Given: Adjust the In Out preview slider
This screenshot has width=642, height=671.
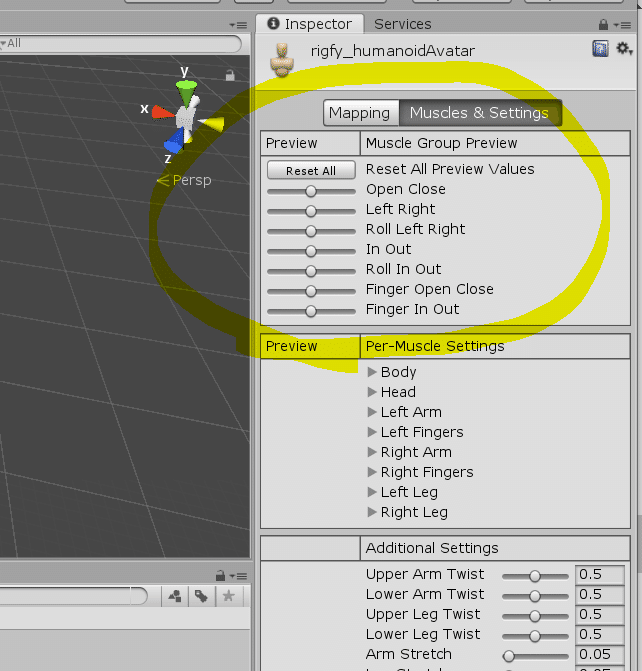Looking at the screenshot, I should point(311,251).
